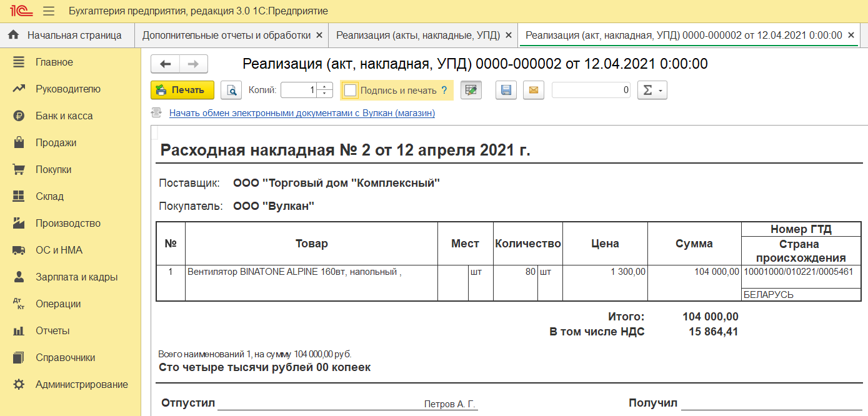868x416 pixels.
Task: Close the Реализация 0000-000002 document tab
Action: (x=851, y=36)
